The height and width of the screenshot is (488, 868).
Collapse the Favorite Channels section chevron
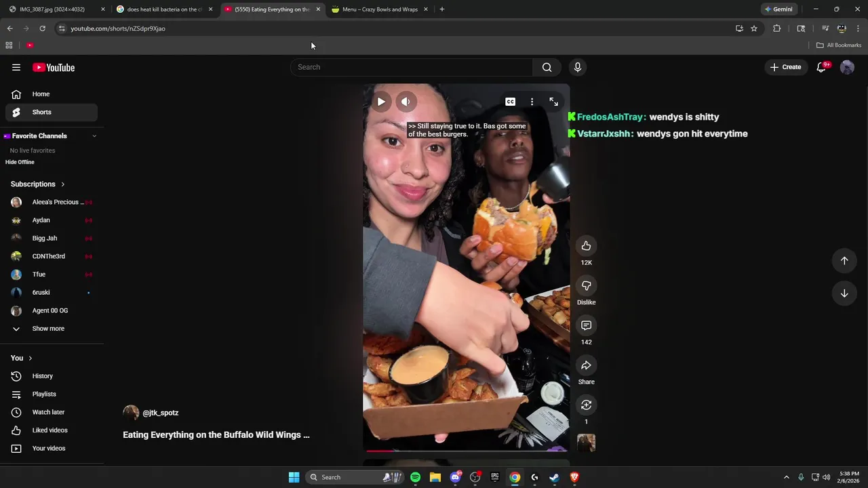(94, 136)
